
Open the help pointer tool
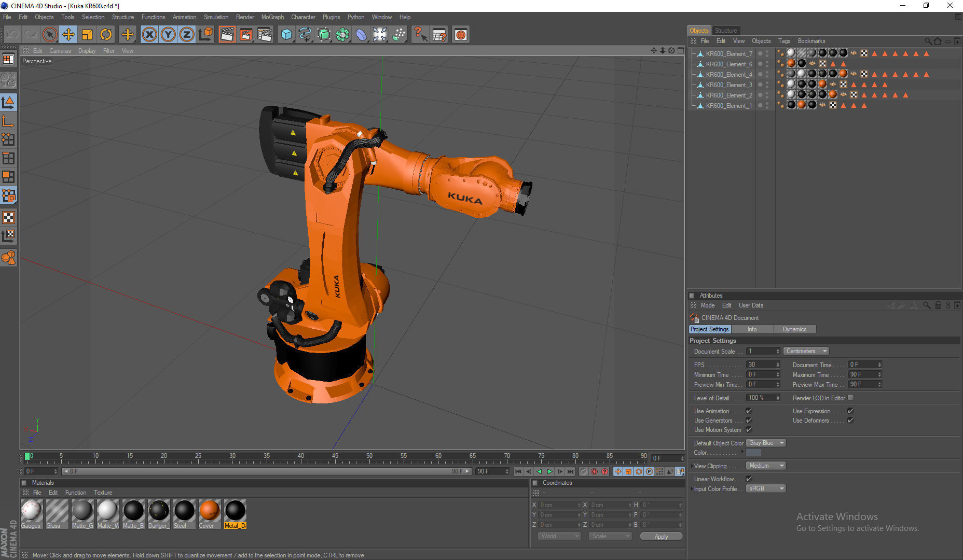click(420, 35)
